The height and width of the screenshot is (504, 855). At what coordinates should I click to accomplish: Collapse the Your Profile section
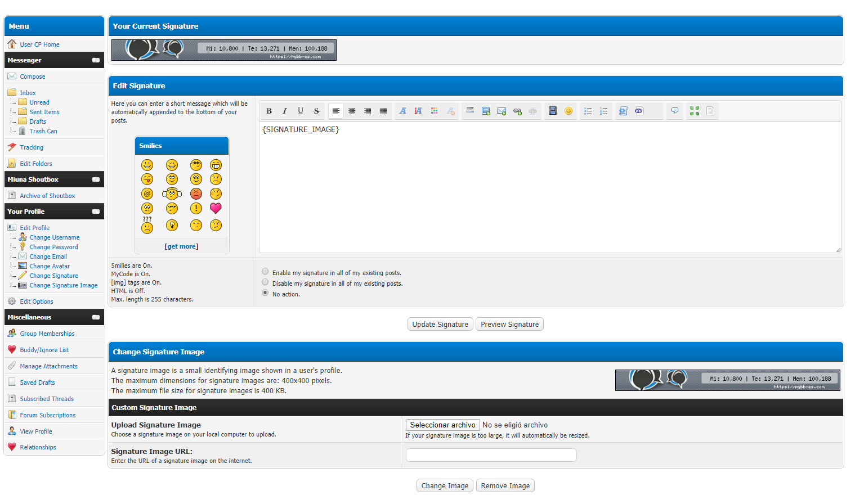coord(96,211)
